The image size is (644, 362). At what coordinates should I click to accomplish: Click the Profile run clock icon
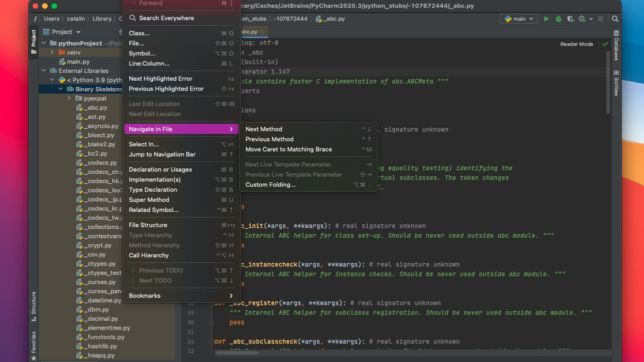582,19
